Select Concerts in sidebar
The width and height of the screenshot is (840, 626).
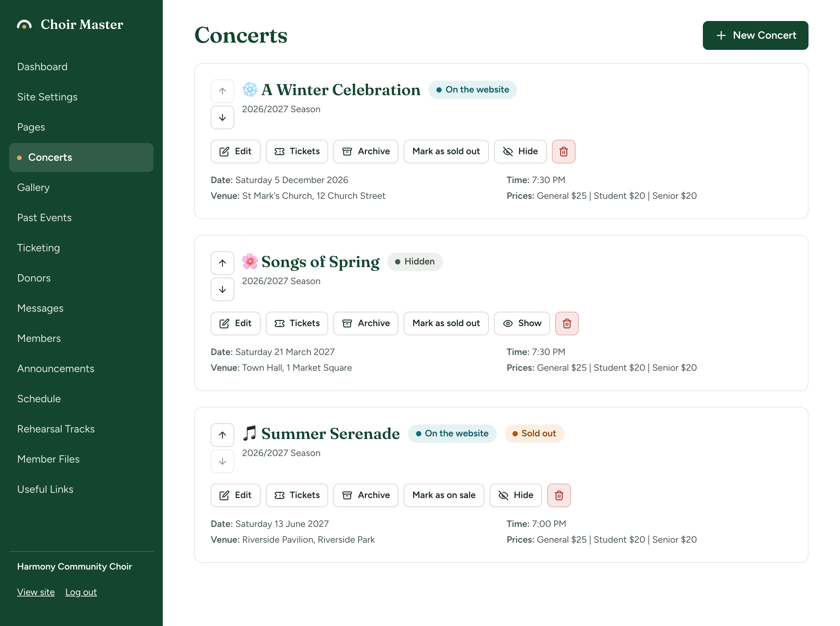click(x=81, y=157)
